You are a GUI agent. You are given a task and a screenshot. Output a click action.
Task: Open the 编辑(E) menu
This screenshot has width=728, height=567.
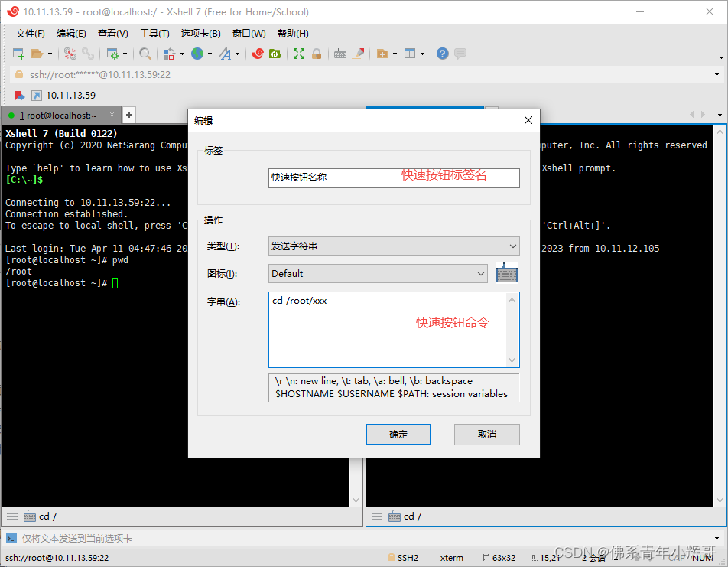click(x=71, y=34)
